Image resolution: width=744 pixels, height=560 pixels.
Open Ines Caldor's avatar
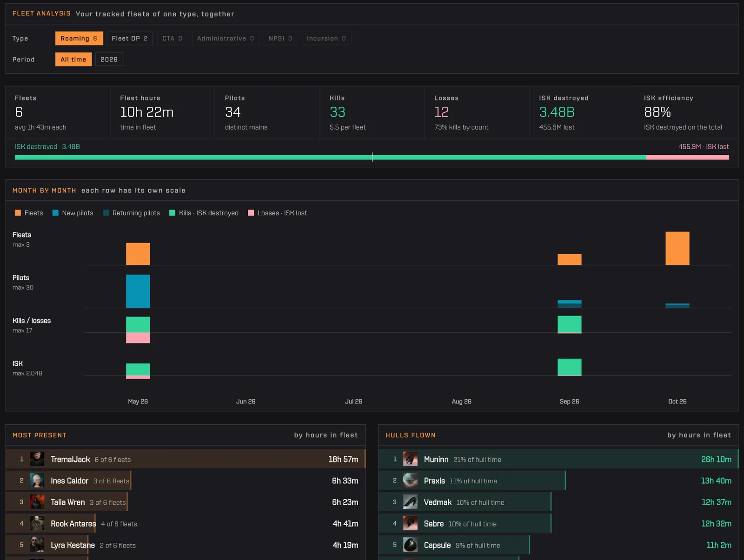pos(37,481)
